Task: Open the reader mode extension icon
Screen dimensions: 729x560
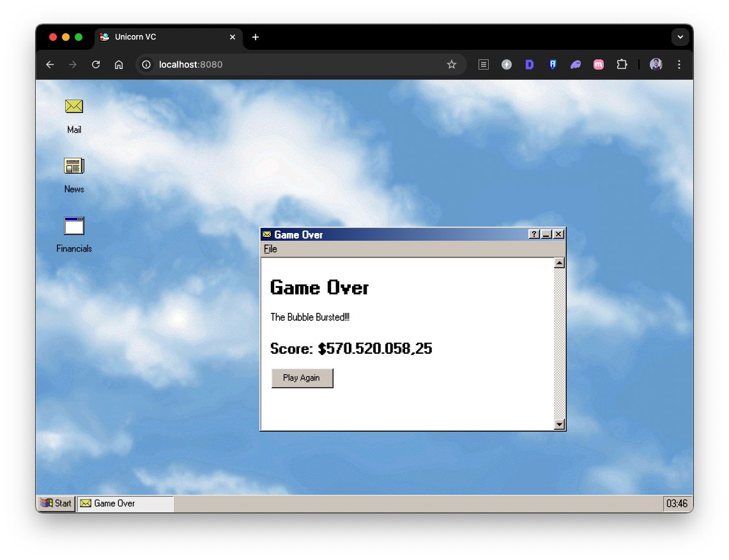Action: tap(484, 64)
